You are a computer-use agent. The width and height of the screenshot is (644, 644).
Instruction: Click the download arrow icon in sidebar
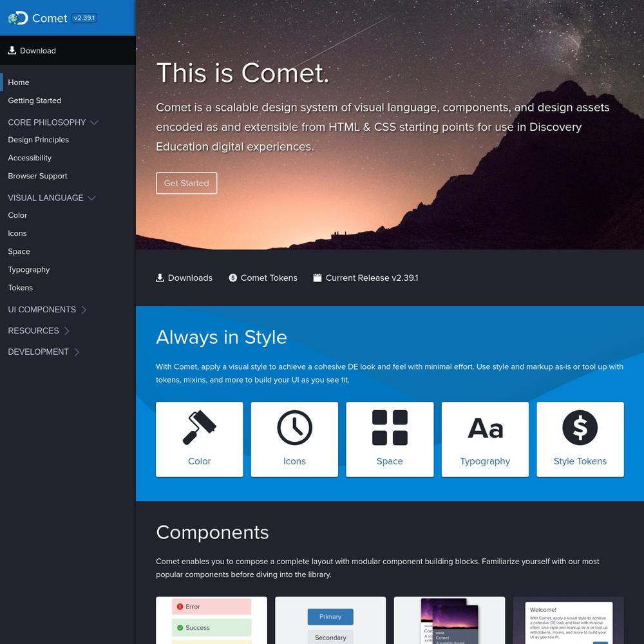click(x=12, y=50)
